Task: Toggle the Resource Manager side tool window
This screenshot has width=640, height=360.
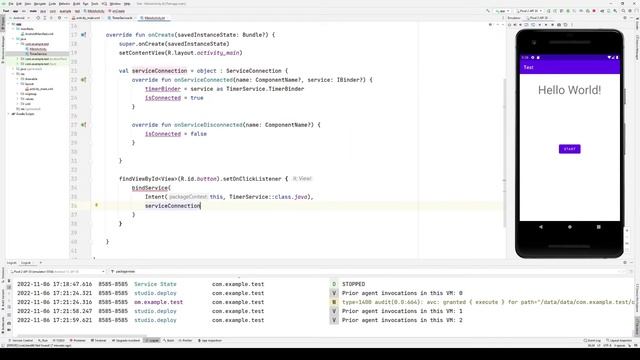Action: tap(2, 49)
